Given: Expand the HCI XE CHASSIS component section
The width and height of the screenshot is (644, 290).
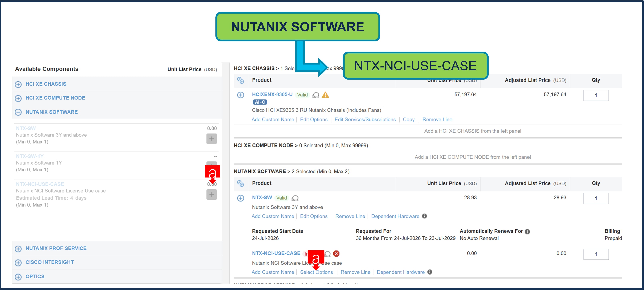Looking at the screenshot, I should 18,84.
